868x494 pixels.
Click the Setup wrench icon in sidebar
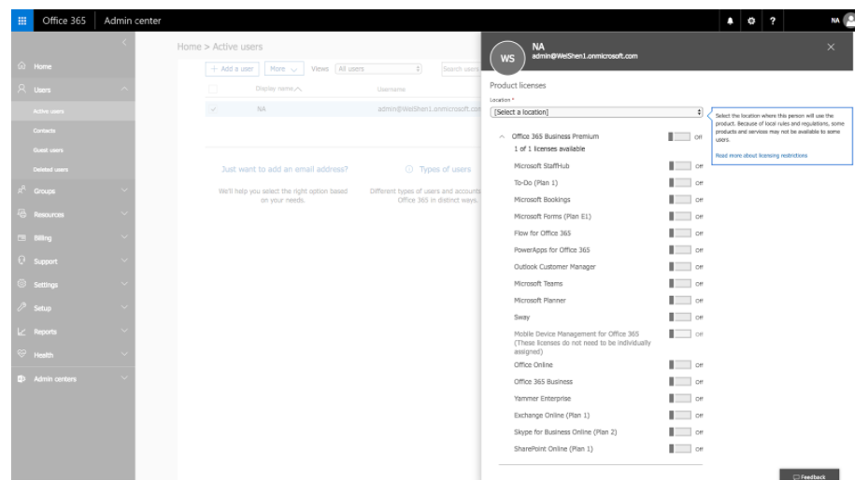[21, 307]
